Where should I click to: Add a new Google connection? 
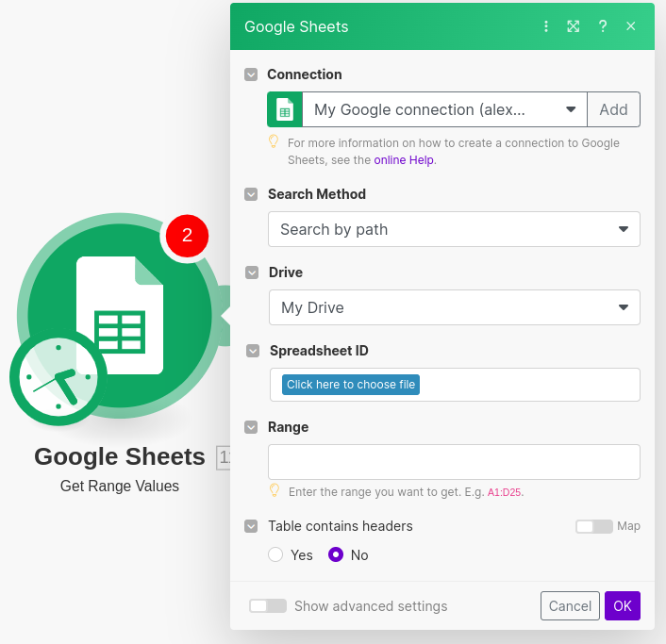coord(613,109)
